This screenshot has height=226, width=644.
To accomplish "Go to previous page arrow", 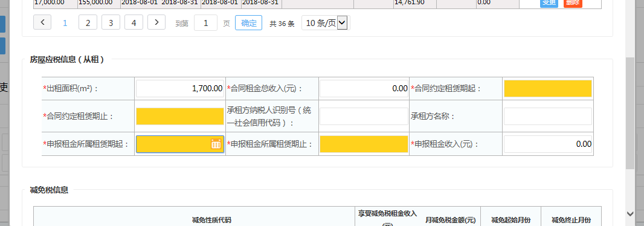I will click(x=42, y=22).
